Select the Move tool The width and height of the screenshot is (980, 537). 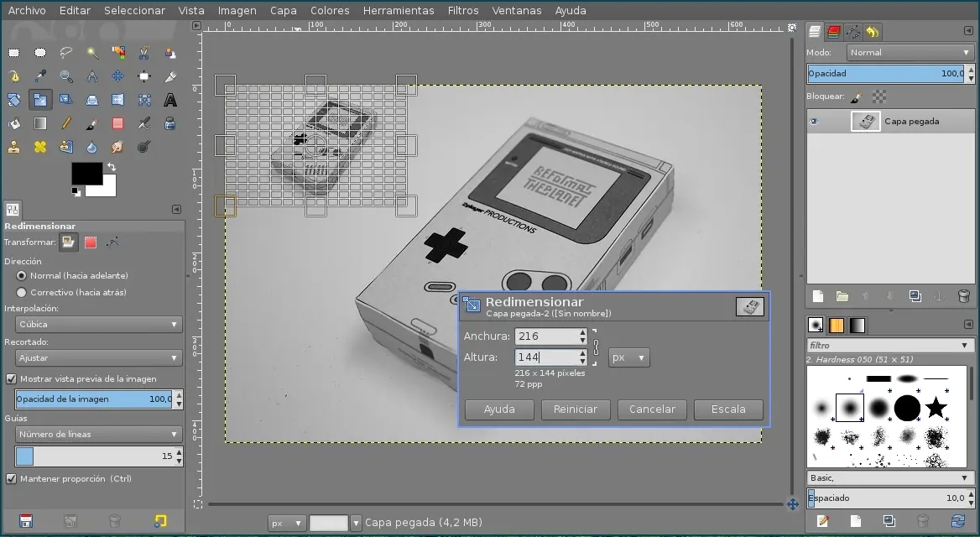[x=118, y=76]
